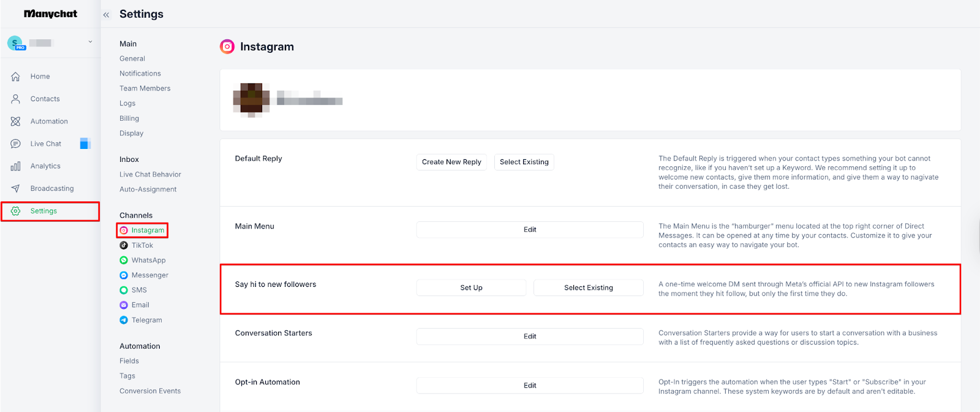This screenshot has height=412, width=980.
Task: Go to Team Members settings
Action: pyautogui.click(x=145, y=88)
